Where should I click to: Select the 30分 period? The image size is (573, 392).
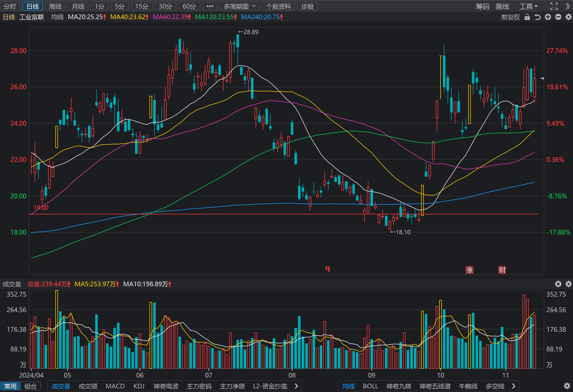point(166,6)
